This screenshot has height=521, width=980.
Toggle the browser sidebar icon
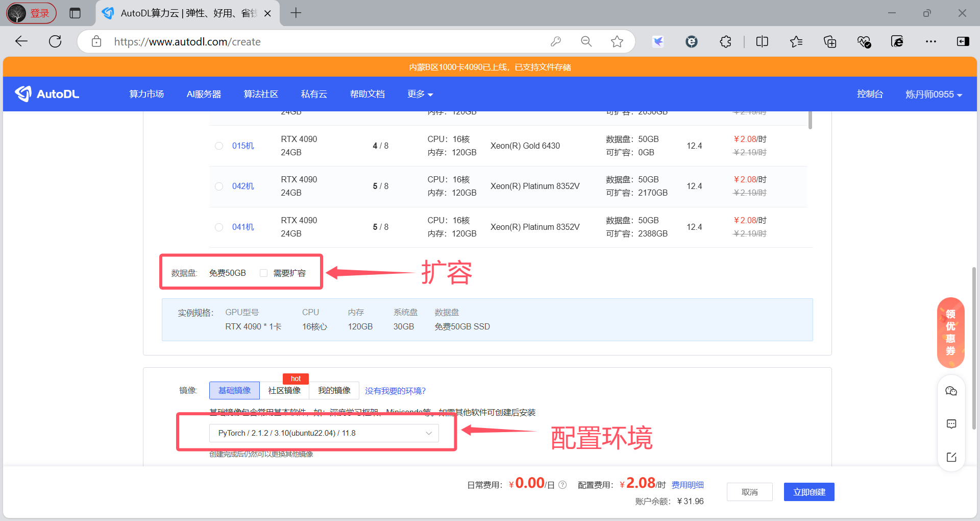(x=963, y=41)
